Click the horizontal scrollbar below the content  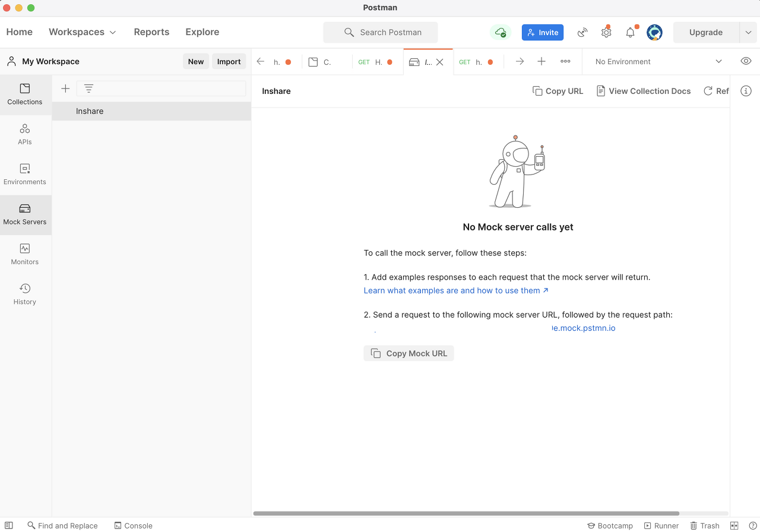(466, 513)
